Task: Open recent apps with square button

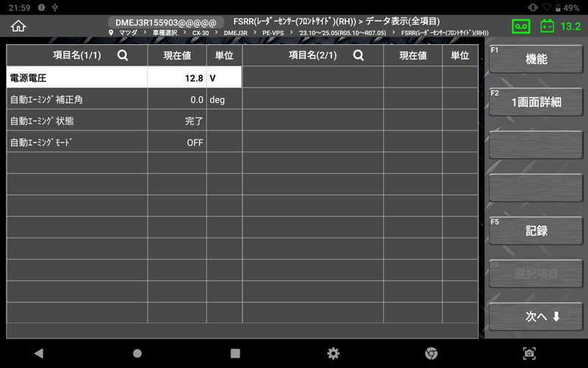Action: [235, 353]
